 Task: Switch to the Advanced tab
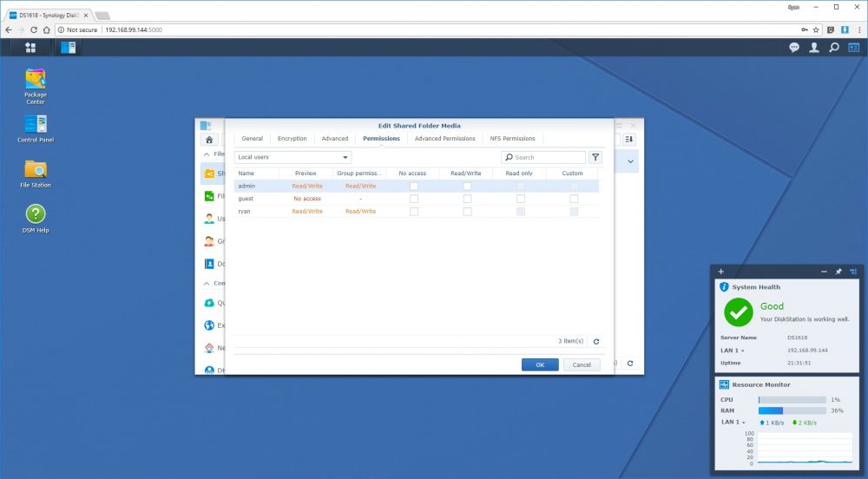335,139
